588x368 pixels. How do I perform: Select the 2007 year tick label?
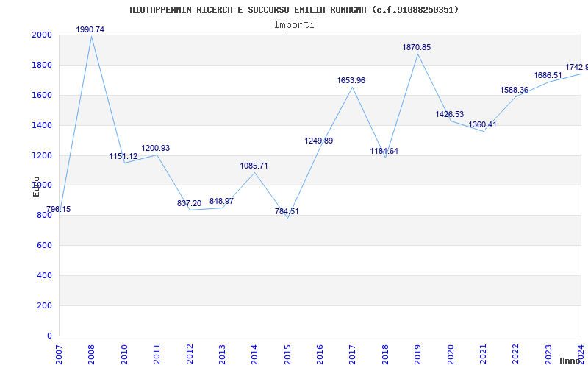(x=59, y=354)
